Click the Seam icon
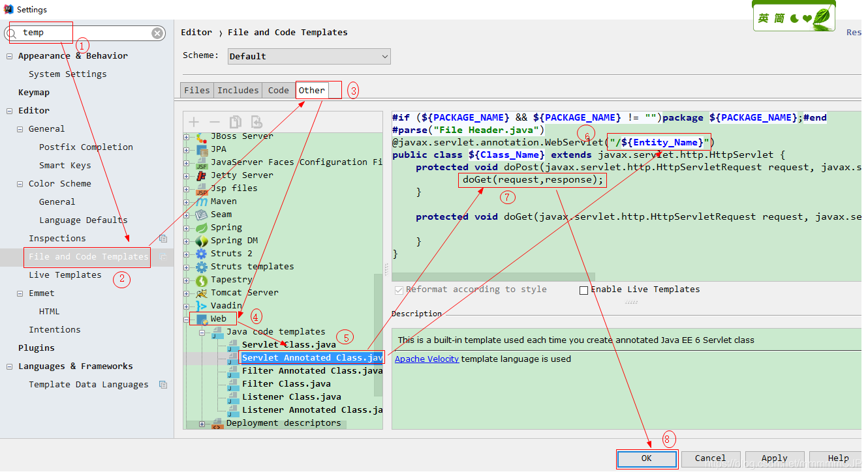The image size is (868, 476). [x=202, y=215]
